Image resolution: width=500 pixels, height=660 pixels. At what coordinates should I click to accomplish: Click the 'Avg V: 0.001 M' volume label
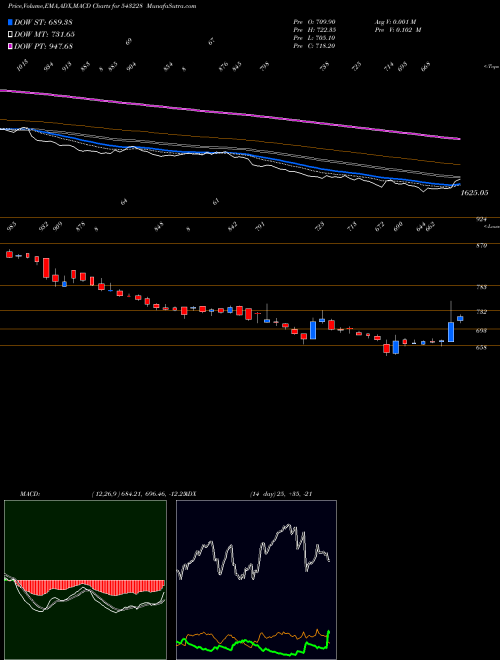pos(395,22)
